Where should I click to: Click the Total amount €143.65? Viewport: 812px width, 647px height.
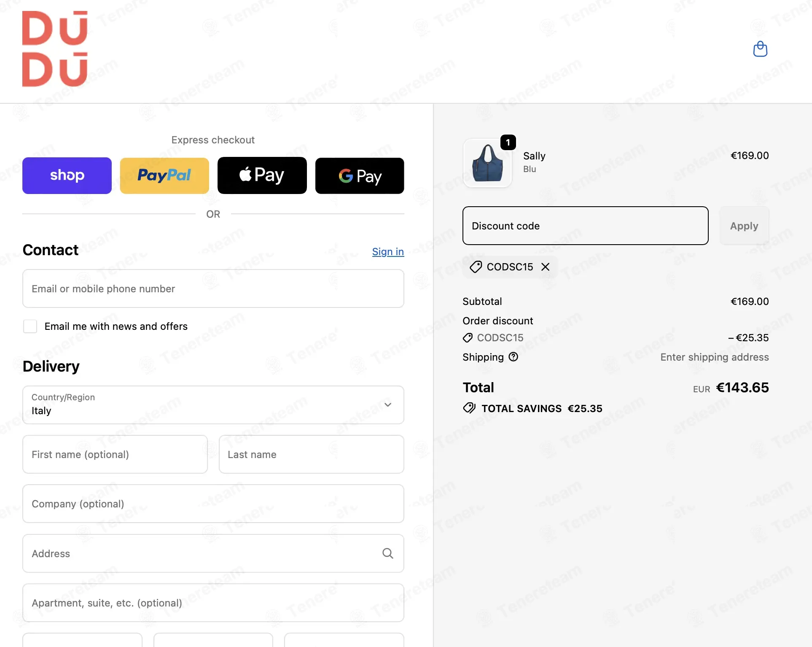pos(742,388)
